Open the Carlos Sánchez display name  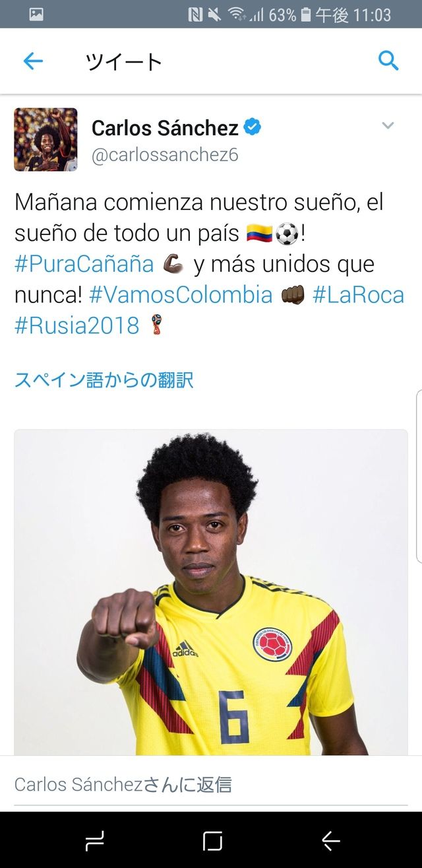click(165, 127)
